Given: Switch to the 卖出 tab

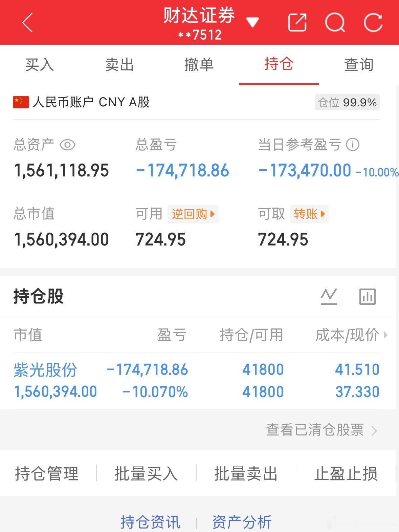Looking at the screenshot, I should click(119, 64).
